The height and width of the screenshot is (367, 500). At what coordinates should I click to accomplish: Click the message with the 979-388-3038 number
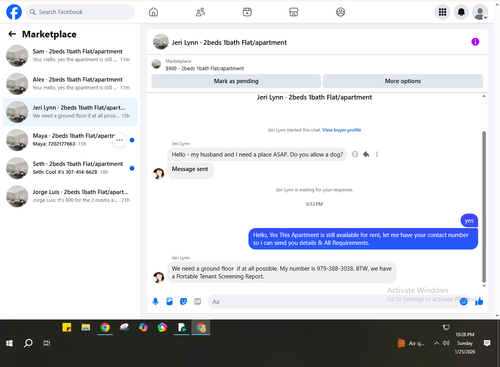point(282,272)
